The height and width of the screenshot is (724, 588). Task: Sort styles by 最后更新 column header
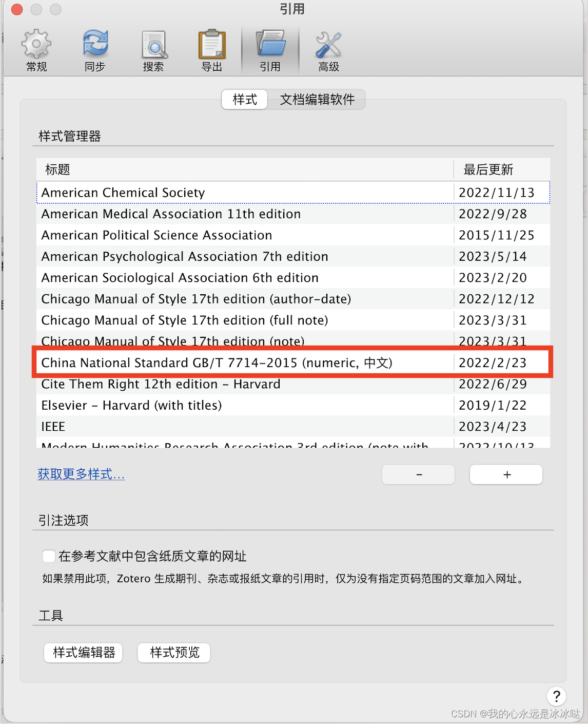point(502,169)
